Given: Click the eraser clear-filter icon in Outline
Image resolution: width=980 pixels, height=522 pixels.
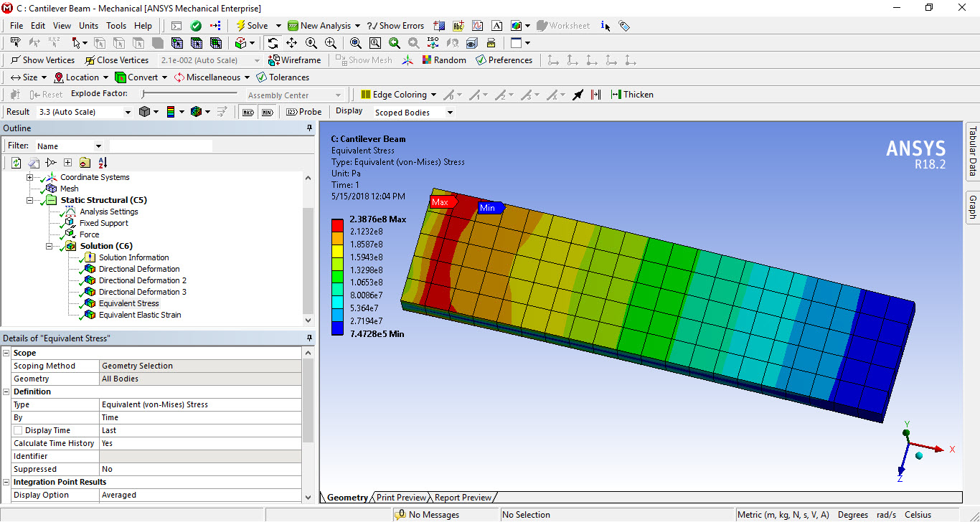Looking at the screenshot, I should (x=34, y=163).
